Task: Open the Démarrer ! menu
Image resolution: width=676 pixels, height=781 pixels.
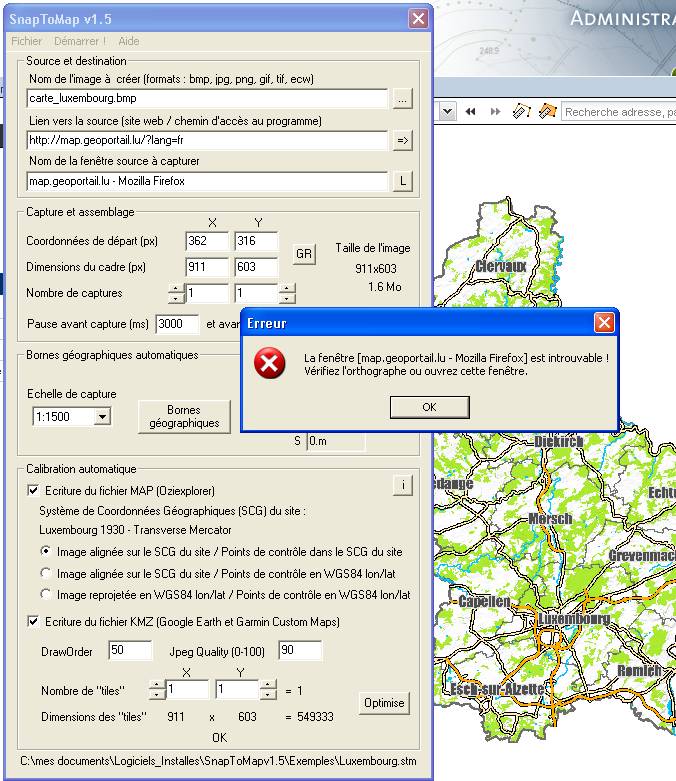Action: 80,41
